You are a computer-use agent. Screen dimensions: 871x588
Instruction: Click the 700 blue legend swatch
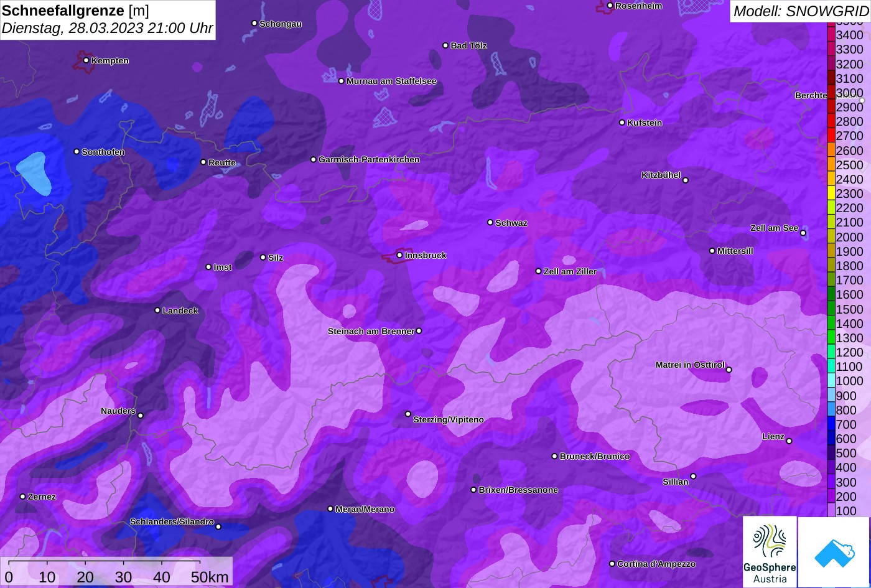click(831, 424)
